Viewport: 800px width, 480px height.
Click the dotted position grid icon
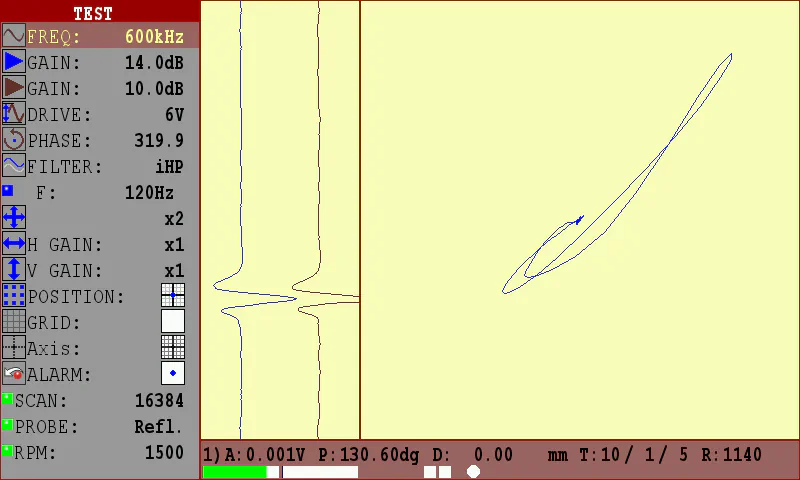tap(13, 295)
